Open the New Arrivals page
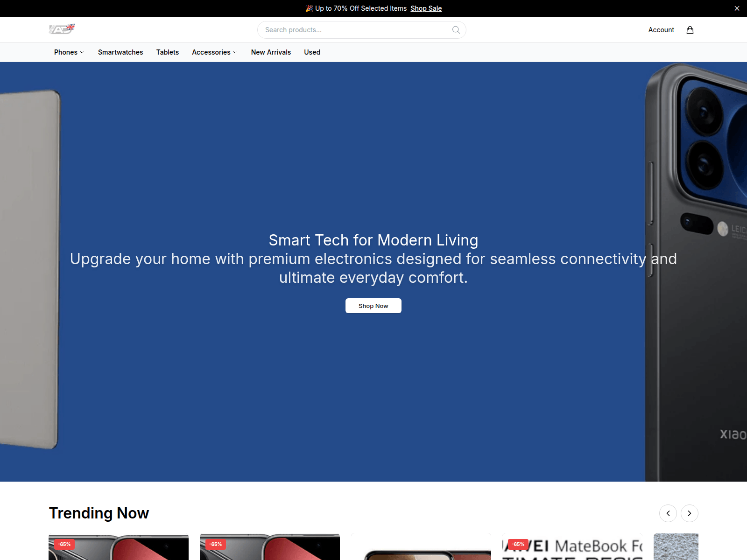The width and height of the screenshot is (747, 560). click(271, 52)
